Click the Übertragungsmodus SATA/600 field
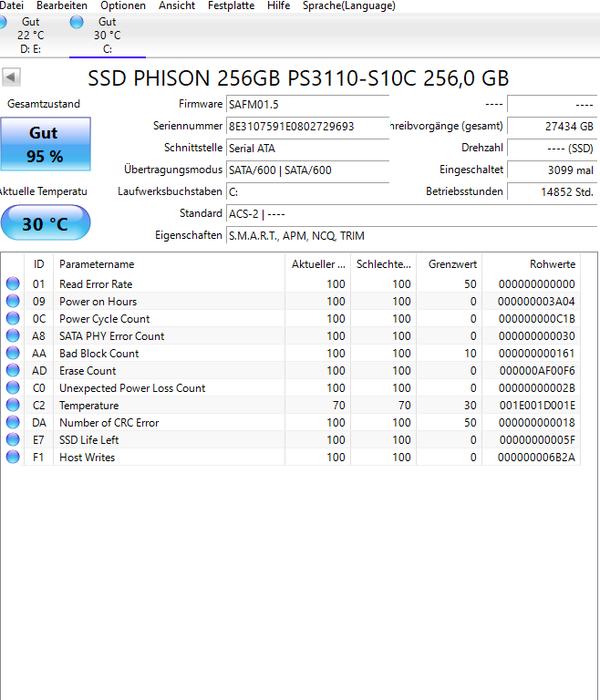600x700 pixels. point(308,170)
